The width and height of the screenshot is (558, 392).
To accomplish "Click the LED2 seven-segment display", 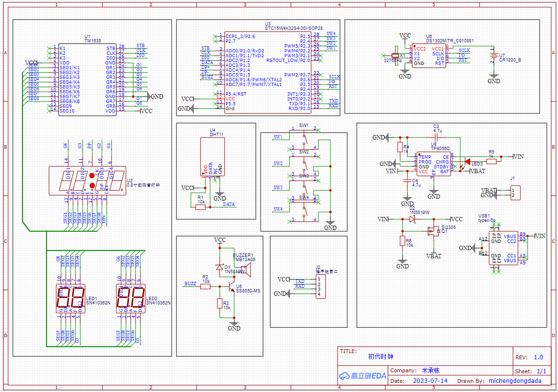I will pyautogui.click(x=130, y=298).
